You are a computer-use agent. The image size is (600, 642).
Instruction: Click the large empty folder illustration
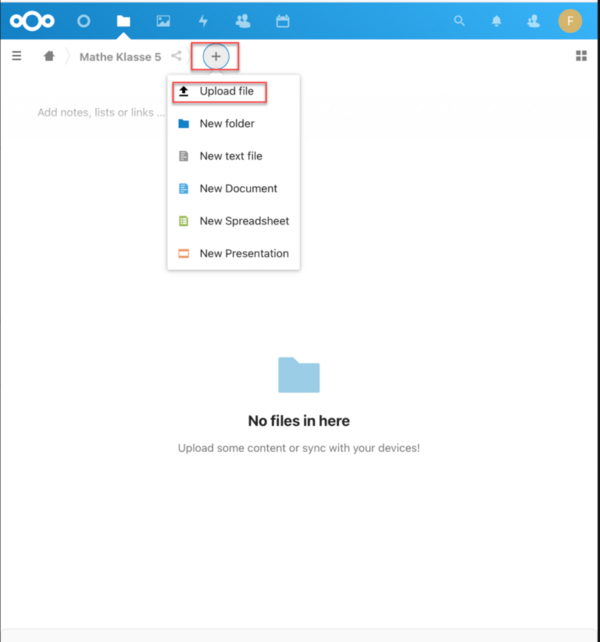coord(299,375)
